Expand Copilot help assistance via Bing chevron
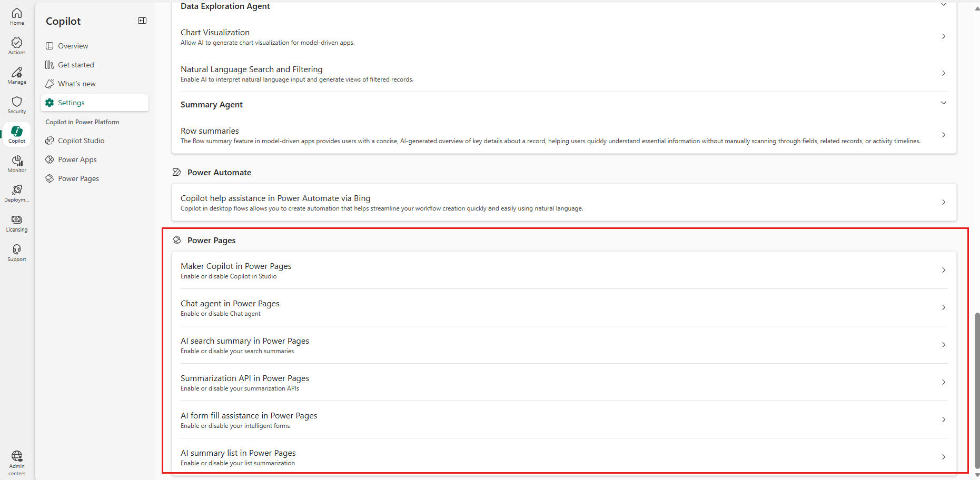The width and height of the screenshot is (980, 480). (x=944, y=202)
